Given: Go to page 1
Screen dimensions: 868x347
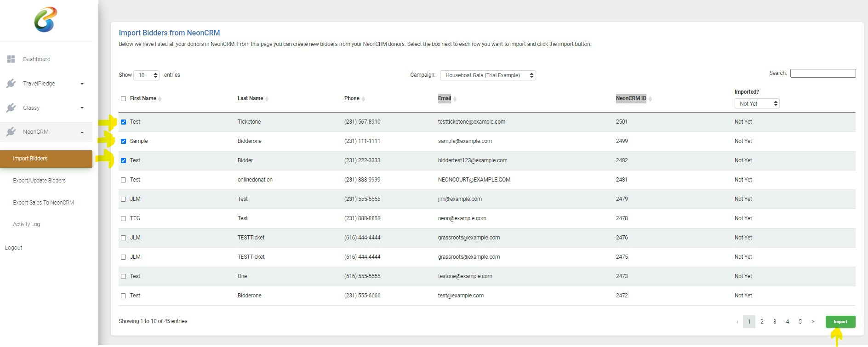Looking at the screenshot, I should coord(749,322).
